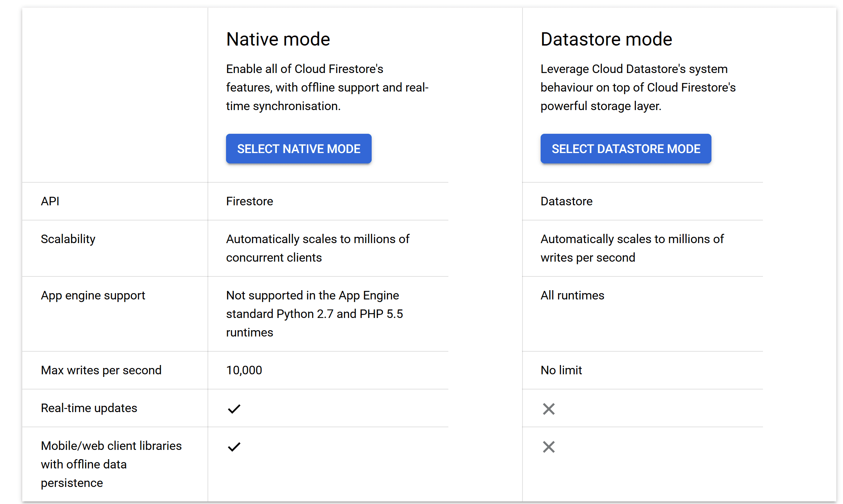Click Datastore mode Real-time updates cross icon
The image size is (843, 504).
click(548, 409)
